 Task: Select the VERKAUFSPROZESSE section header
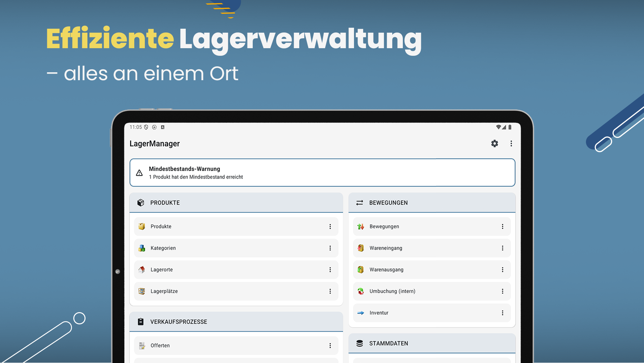click(236, 322)
